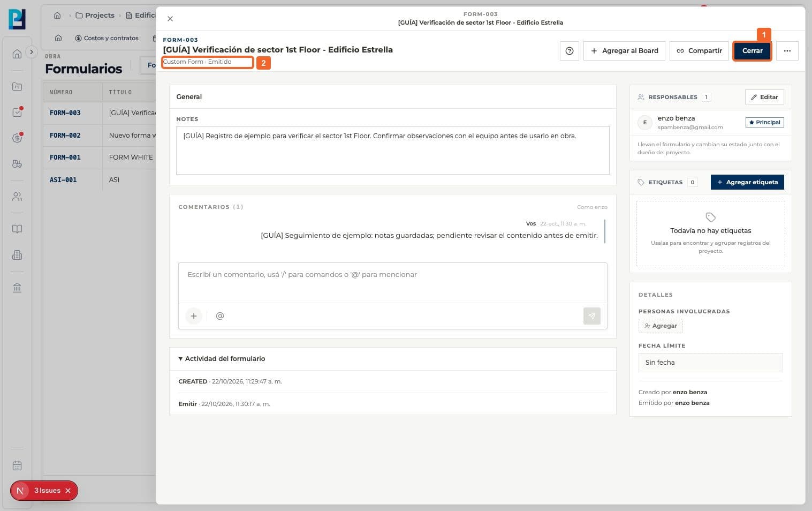Expand the sidebar with chevron arrow
The width and height of the screenshot is (812, 511).
[x=32, y=52]
